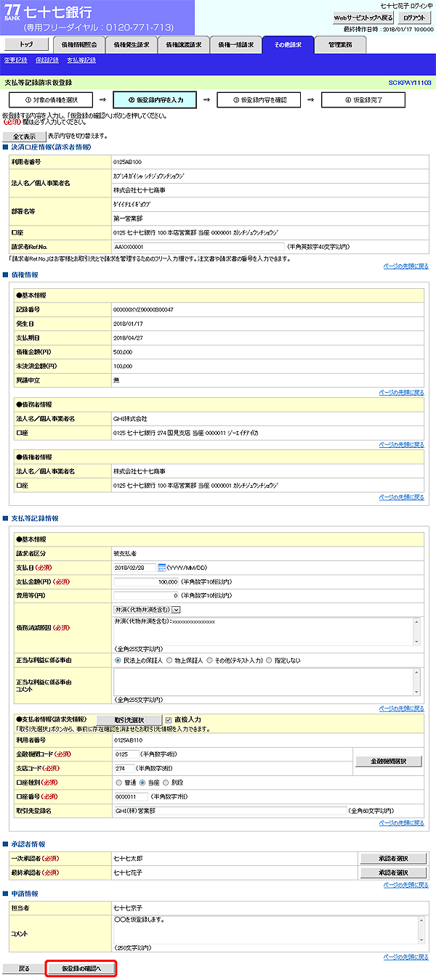This screenshot has height=980, width=436.
Task: Click the 取引先登録名 input field
Action: tap(230, 810)
